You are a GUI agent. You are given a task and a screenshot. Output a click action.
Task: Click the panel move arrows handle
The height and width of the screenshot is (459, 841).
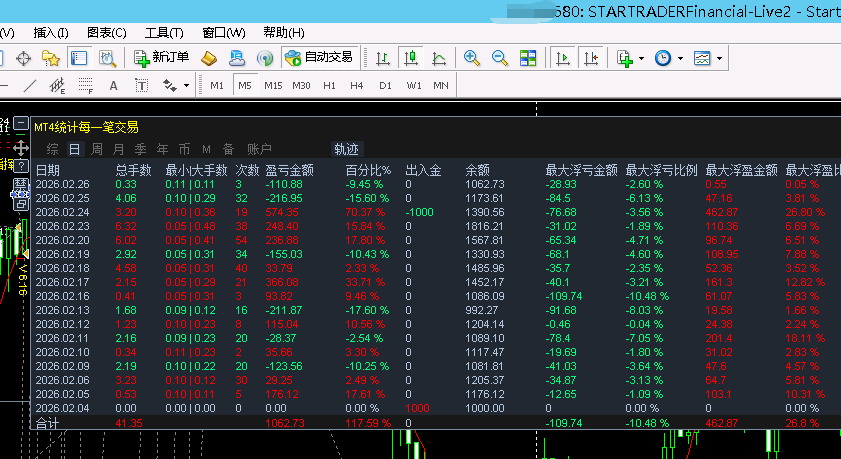(21, 147)
